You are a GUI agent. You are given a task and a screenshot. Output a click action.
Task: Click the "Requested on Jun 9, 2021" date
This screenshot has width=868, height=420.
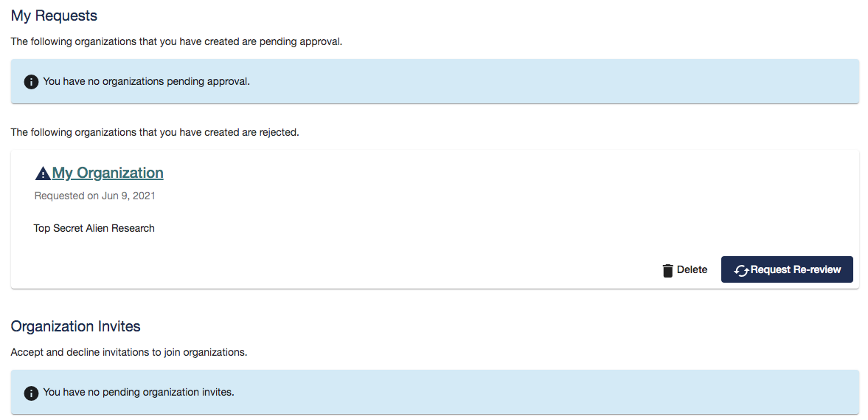[95, 196]
